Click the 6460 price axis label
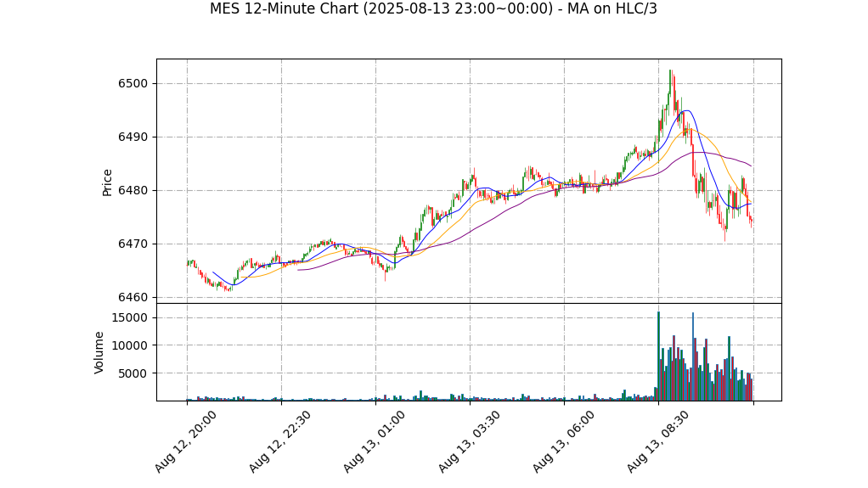Viewport: 868px width, 488px height. click(x=132, y=298)
